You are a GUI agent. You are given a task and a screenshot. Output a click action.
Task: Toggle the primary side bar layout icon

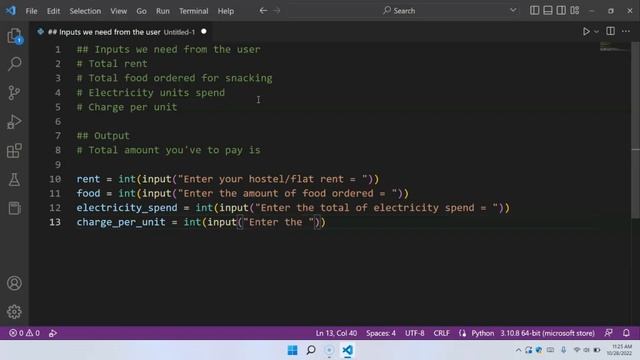click(x=534, y=11)
